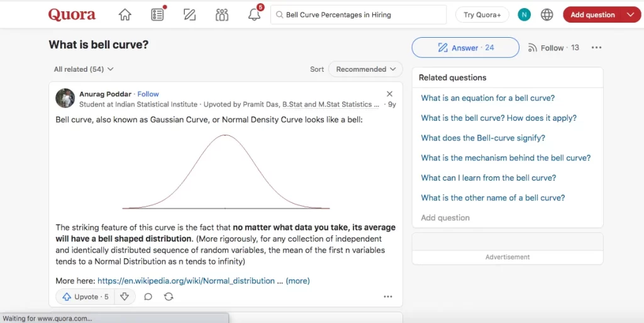This screenshot has width=644, height=323.
Task: Follow the question with 13 followers
Action: point(553,48)
